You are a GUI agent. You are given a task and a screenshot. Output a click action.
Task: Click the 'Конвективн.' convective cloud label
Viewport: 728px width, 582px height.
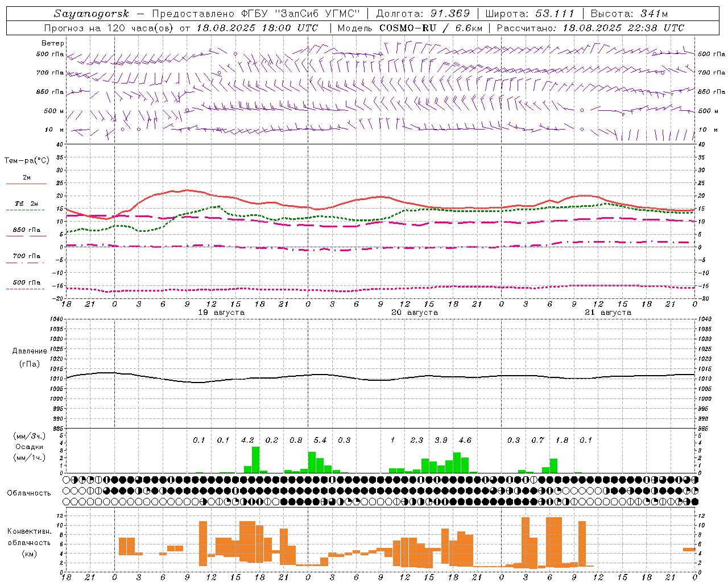pyautogui.click(x=29, y=531)
